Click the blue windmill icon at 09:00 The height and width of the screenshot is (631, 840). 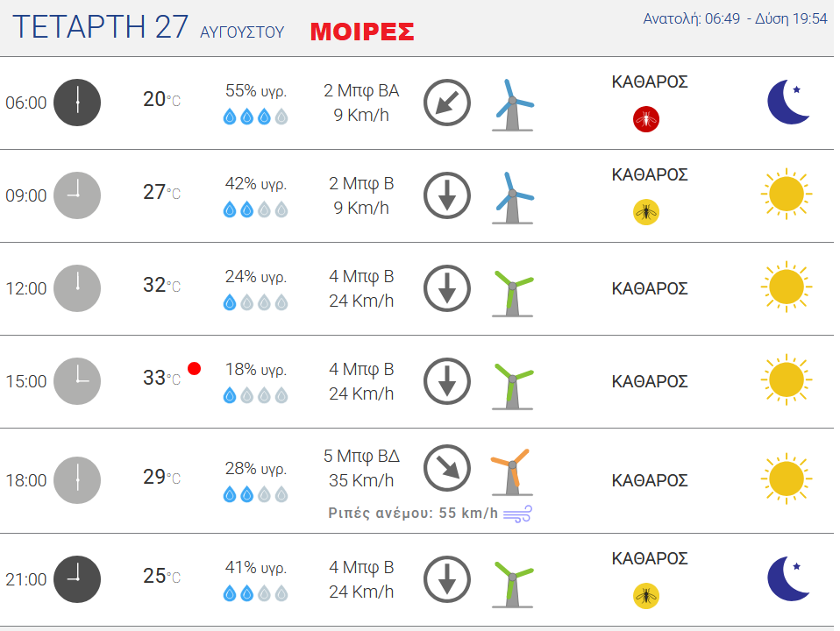513,198
